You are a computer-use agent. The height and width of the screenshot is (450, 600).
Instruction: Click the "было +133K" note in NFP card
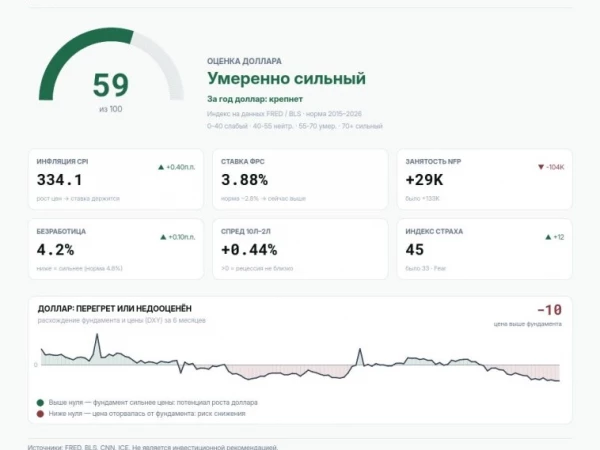[422, 199]
